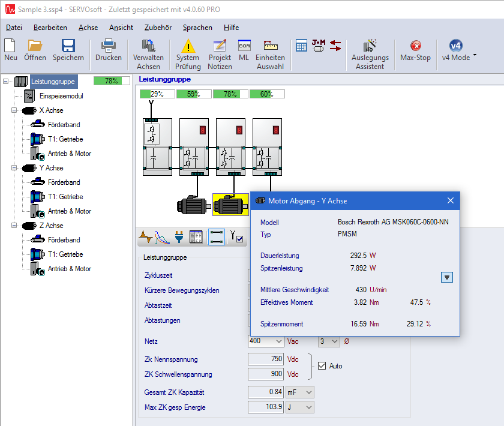This screenshot has width=504, height=426.
Task: Open the Achse menu
Action: click(x=88, y=27)
